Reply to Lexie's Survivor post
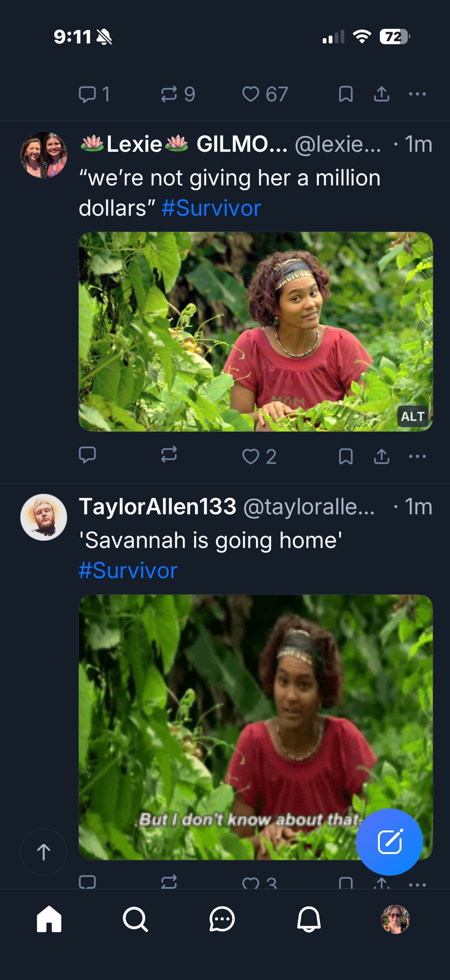Viewport: 450px width, 980px height. (87, 455)
